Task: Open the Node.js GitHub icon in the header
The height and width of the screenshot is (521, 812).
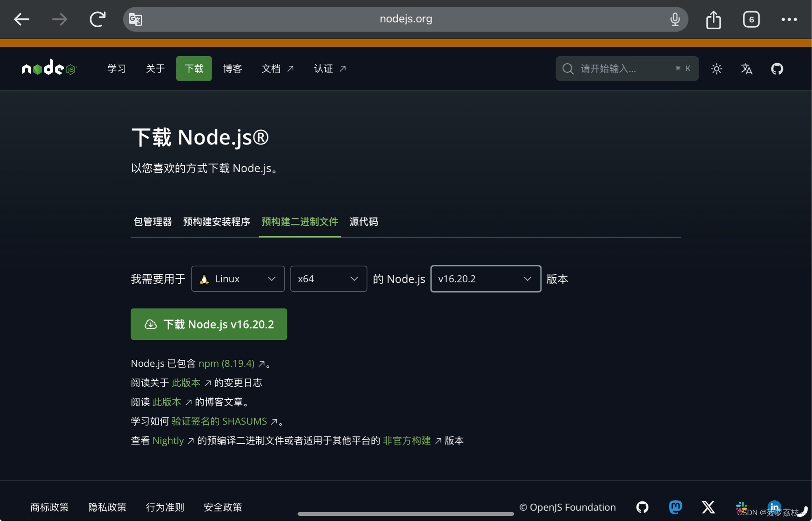Action: coord(777,68)
